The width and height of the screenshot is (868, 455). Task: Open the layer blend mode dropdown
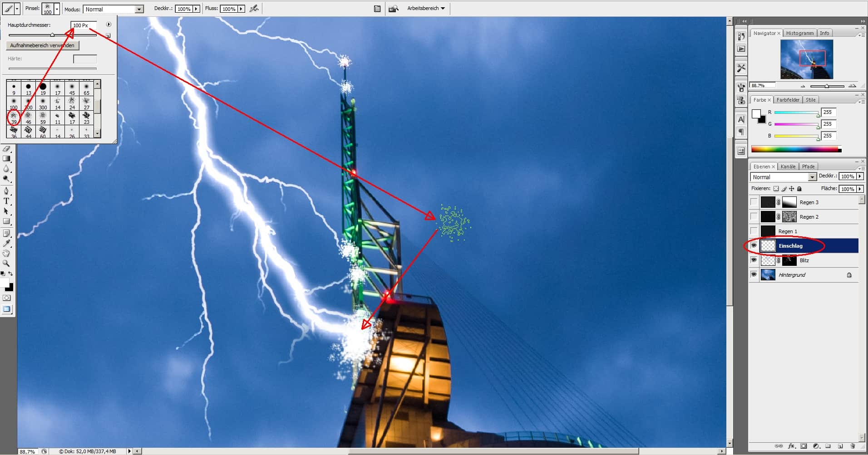click(783, 177)
